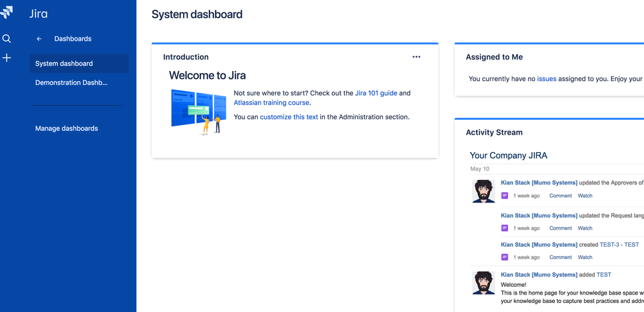Open Kian Stack's avatar on Approvers entry
Image resolution: width=644 pixels, height=312 pixels.
(x=483, y=191)
